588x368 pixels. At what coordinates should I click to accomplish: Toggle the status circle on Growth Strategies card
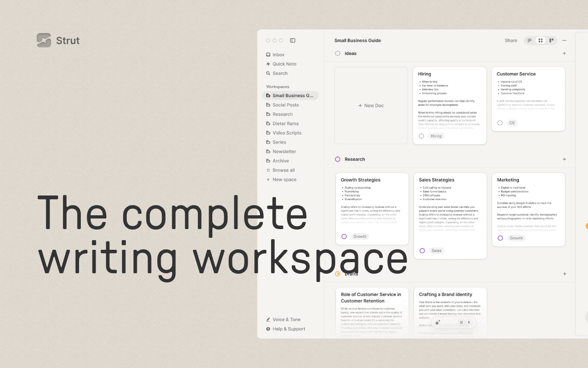coord(344,236)
